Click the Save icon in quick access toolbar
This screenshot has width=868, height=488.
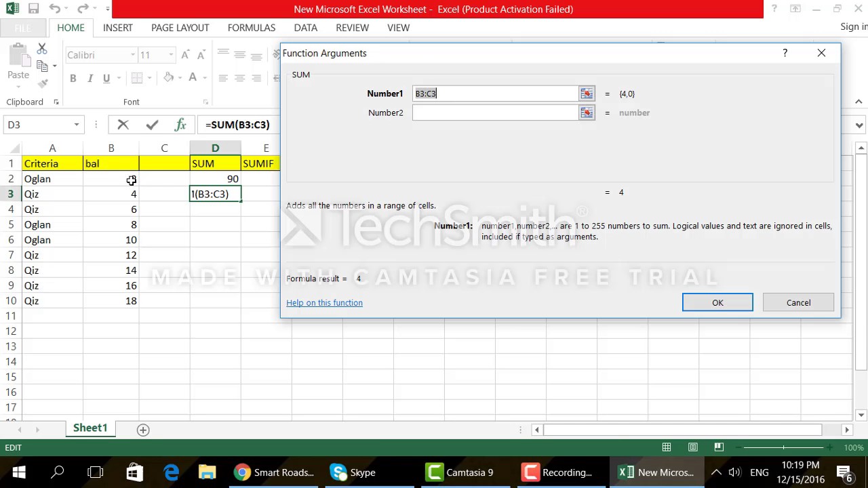click(x=33, y=9)
